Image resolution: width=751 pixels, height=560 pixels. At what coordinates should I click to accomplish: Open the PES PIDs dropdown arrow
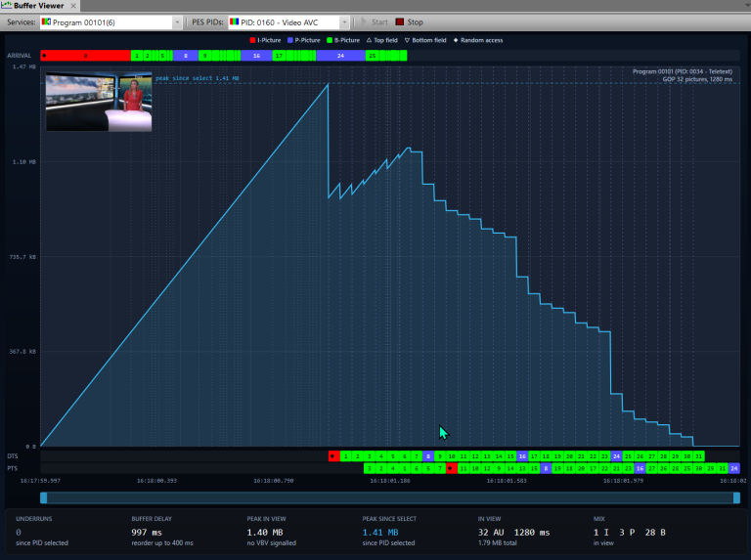click(344, 22)
